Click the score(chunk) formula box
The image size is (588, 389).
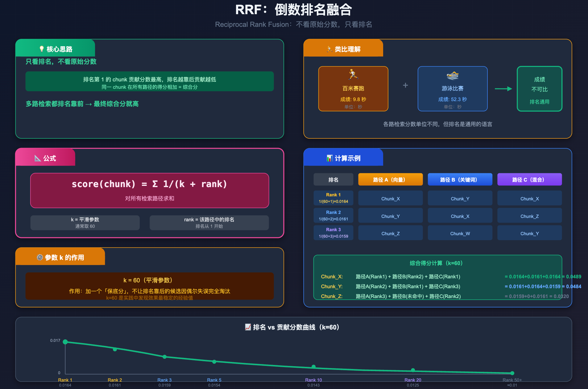click(150, 190)
